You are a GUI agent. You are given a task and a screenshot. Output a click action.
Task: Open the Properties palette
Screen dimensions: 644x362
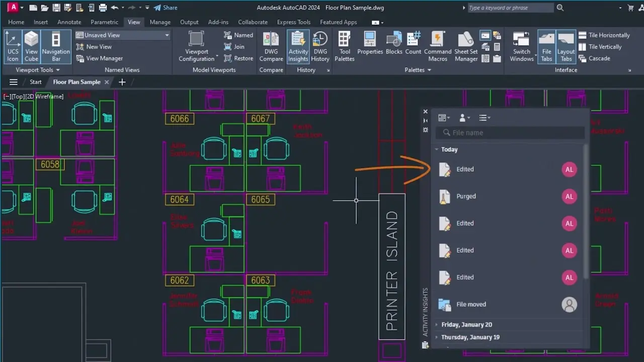point(370,43)
